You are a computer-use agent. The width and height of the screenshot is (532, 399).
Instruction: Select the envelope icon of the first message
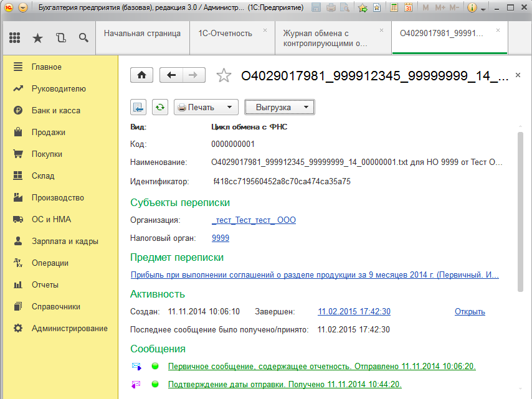pyautogui.click(x=137, y=367)
